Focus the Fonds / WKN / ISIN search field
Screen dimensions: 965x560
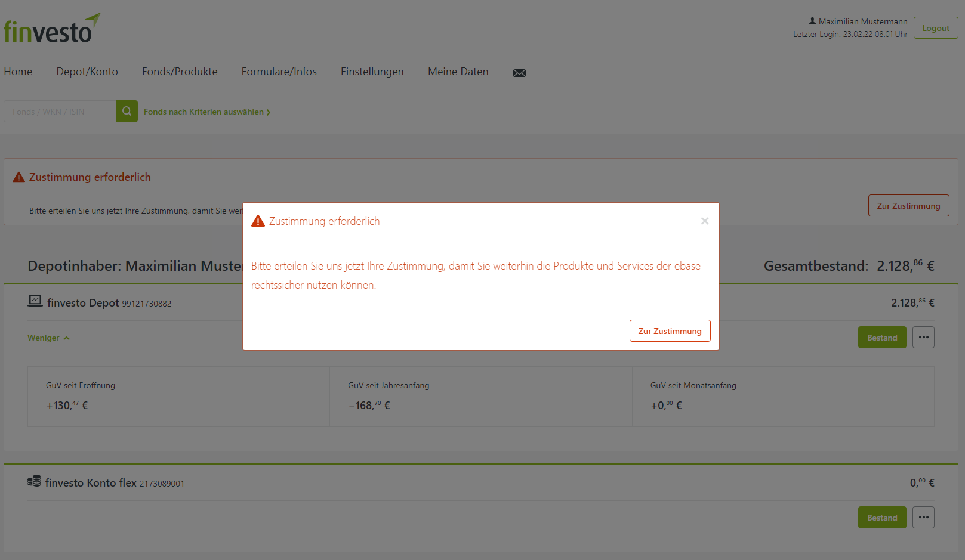point(60,112)
